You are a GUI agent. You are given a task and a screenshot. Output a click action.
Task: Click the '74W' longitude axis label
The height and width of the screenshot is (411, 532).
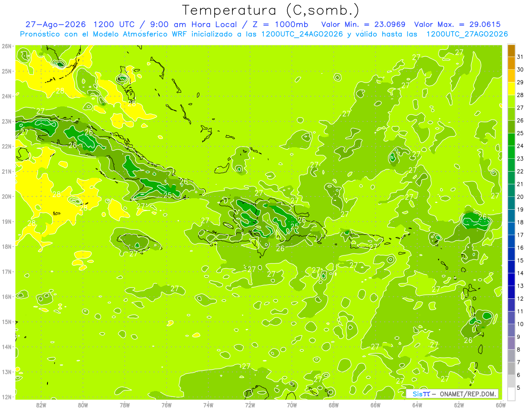click(x=208, y=405)
